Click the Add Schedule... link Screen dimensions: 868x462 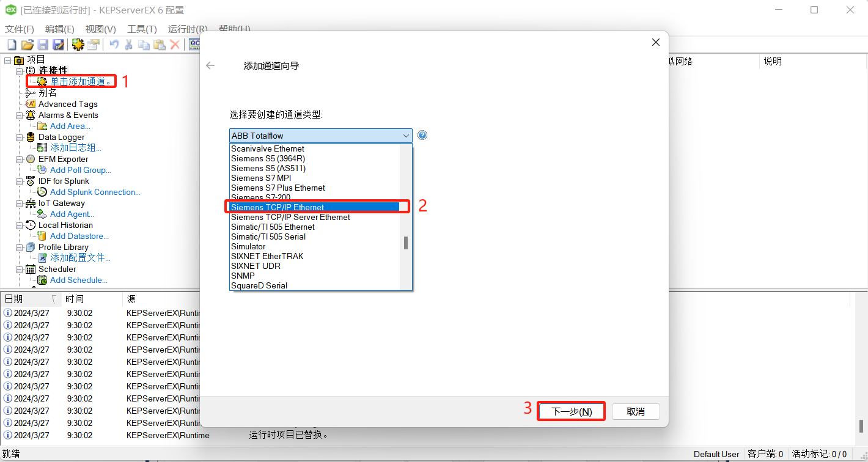[78, 280]
